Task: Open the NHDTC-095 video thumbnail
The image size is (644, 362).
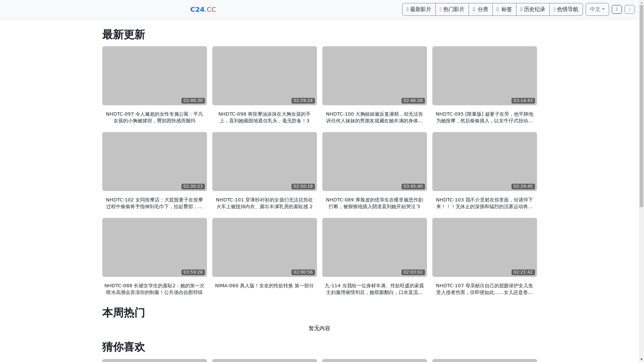Action: pos(485,76)
